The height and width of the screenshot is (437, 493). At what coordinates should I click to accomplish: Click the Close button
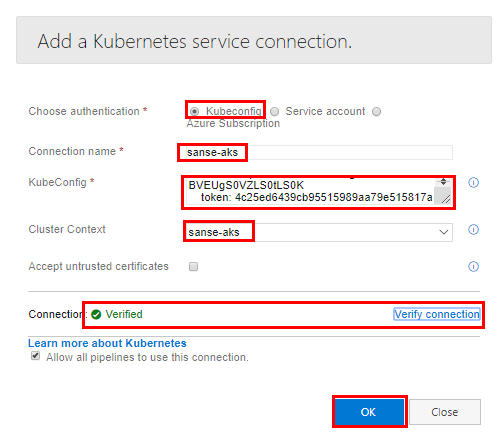pyautogui.click(x=445, y=412)
